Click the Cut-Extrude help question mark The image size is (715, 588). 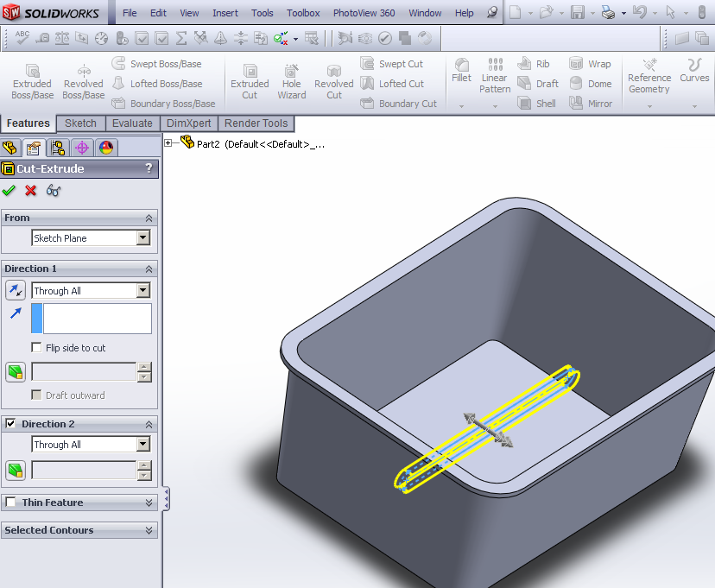(149, 168)
